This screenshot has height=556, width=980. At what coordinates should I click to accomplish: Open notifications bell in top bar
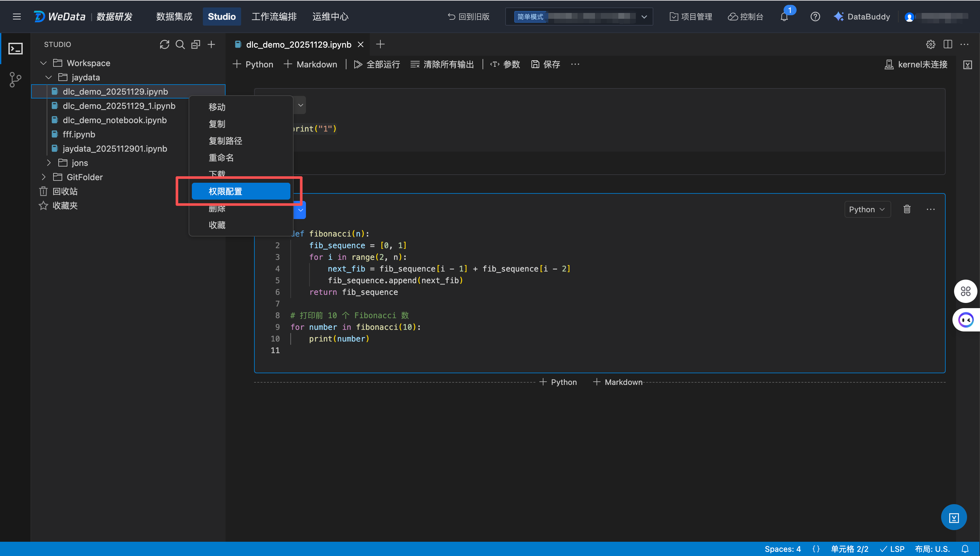[x=784, y=17]
